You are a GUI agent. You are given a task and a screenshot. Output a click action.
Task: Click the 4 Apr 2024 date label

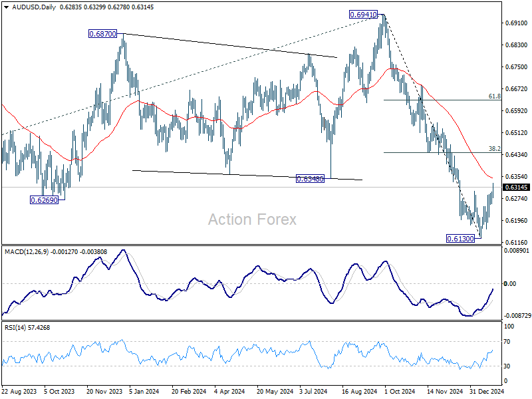point(229,391)
